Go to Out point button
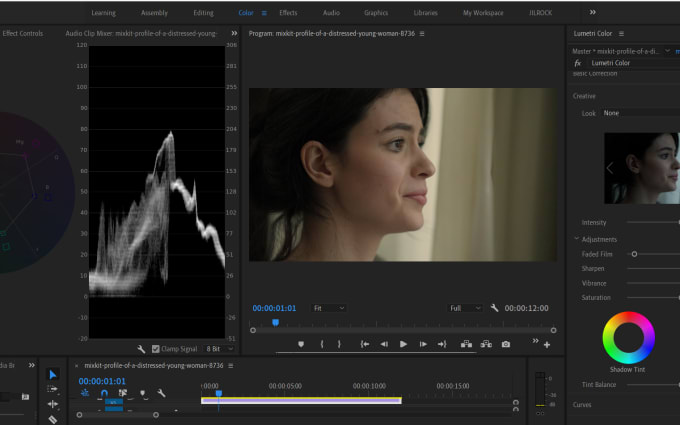 [x=442, y=344]
